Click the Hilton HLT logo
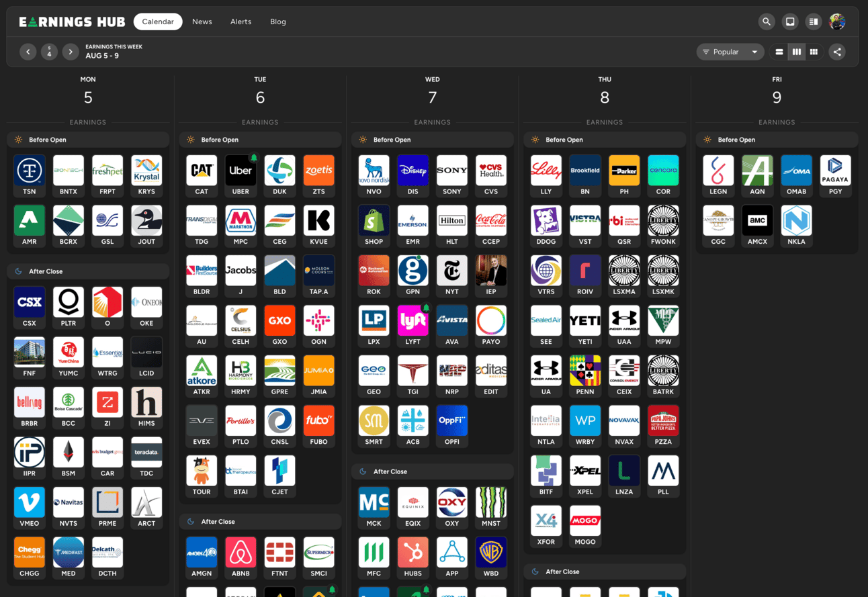Screen dimensions: 868x597 pyautogui.click(x=452, y=220)
